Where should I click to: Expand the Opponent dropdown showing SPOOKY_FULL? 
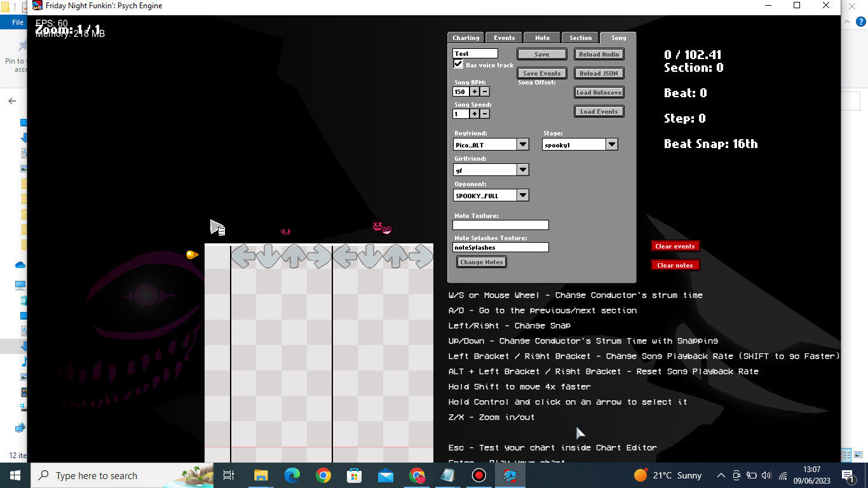coord(522,195)
